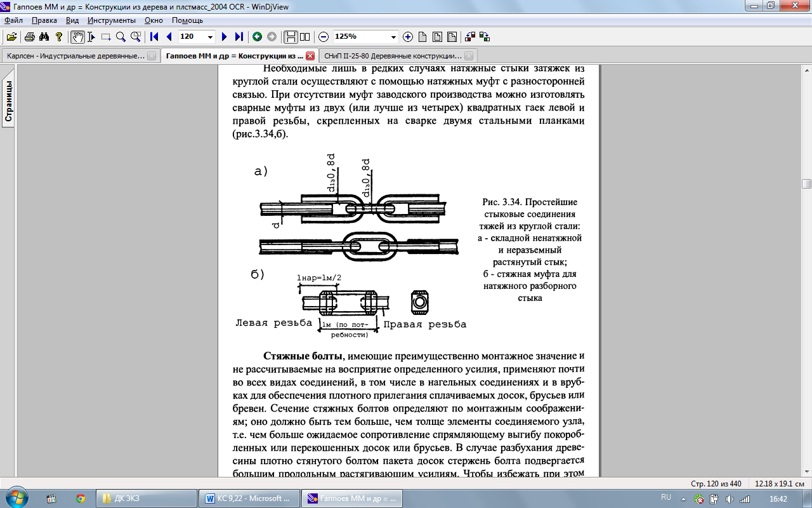
Task: Switch to facing pages layout
Action: tap(305, 37)
